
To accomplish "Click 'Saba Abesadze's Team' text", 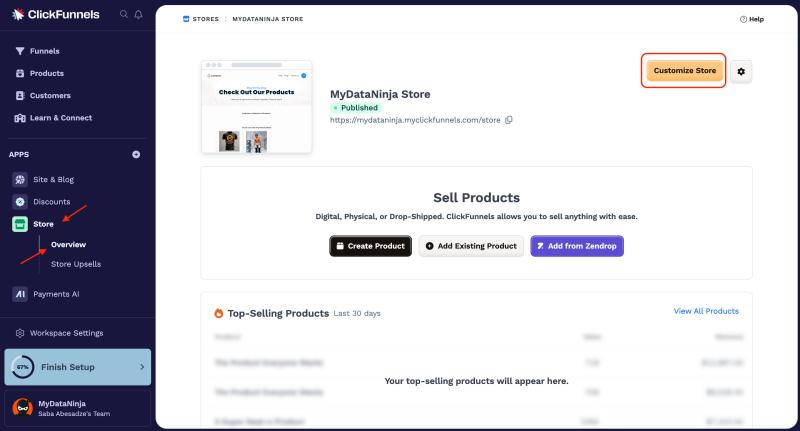I will (74, 414).
